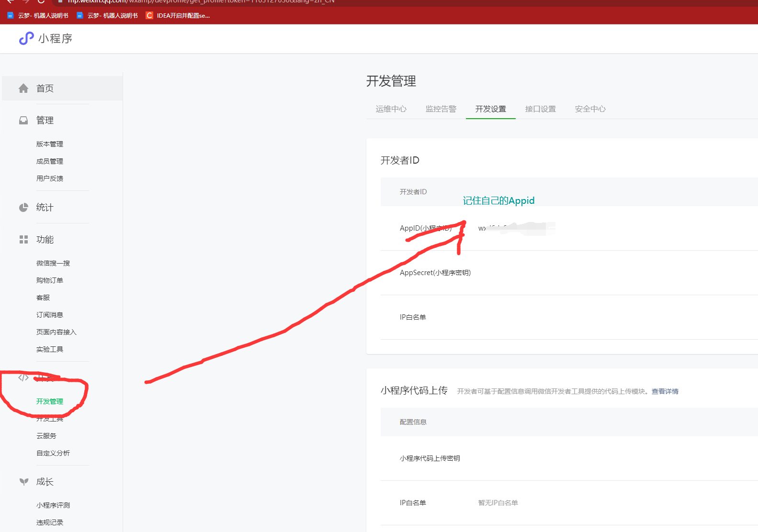Click the 小程序 logo icon
This screenshot has width=758, height=532.
[x=26, y=38]
